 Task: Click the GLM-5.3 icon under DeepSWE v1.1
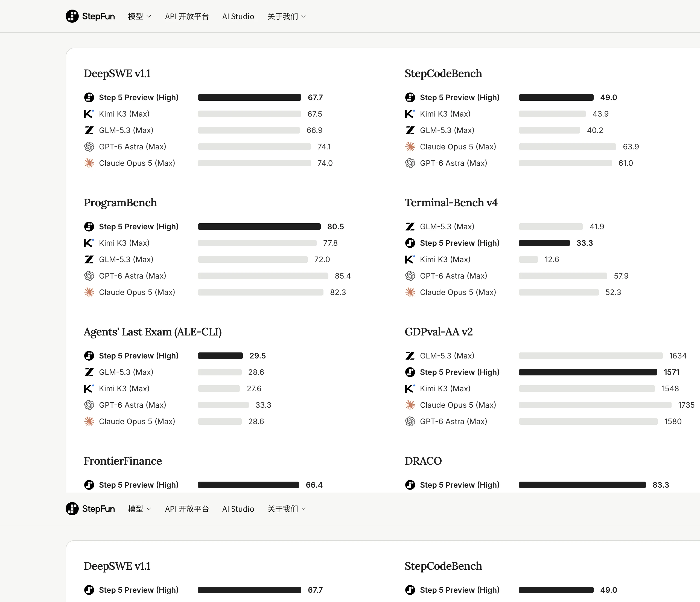coord(89,130)
